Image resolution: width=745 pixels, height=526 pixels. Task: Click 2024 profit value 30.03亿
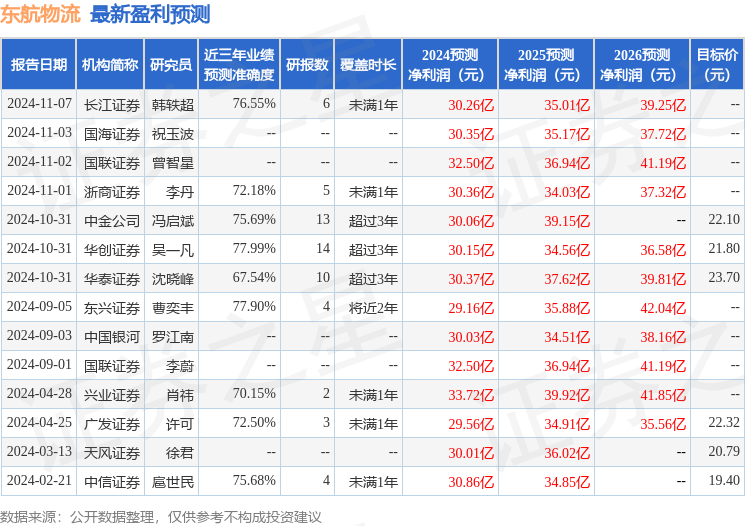point(471,337)
